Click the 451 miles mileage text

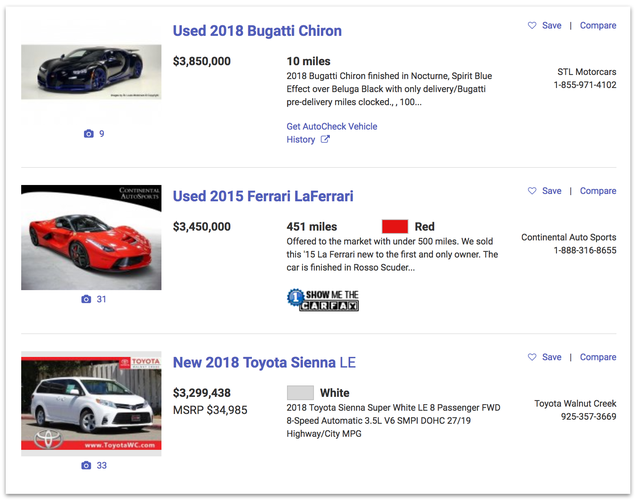coord(312,227)
